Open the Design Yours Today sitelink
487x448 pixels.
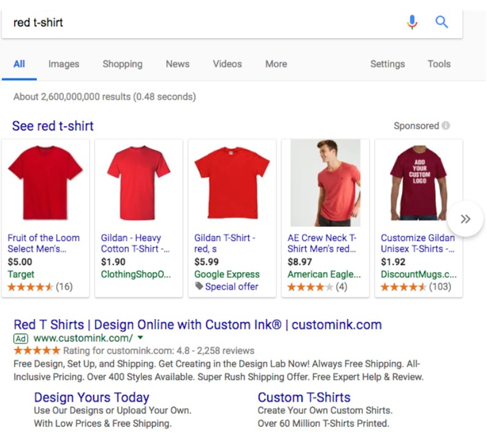point(92,397)
